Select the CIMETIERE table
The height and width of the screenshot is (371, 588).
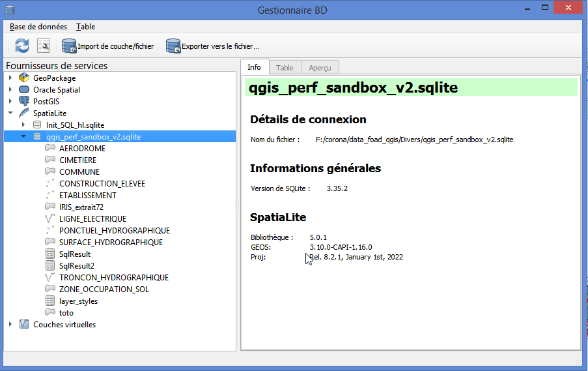click(x=77, y=160)
